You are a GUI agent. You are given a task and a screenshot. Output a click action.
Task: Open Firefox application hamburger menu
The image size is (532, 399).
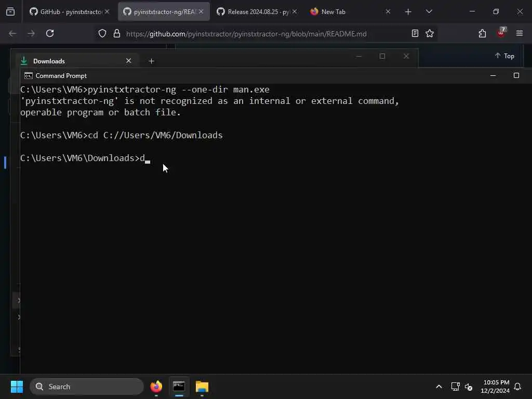(x=520, y=33)
